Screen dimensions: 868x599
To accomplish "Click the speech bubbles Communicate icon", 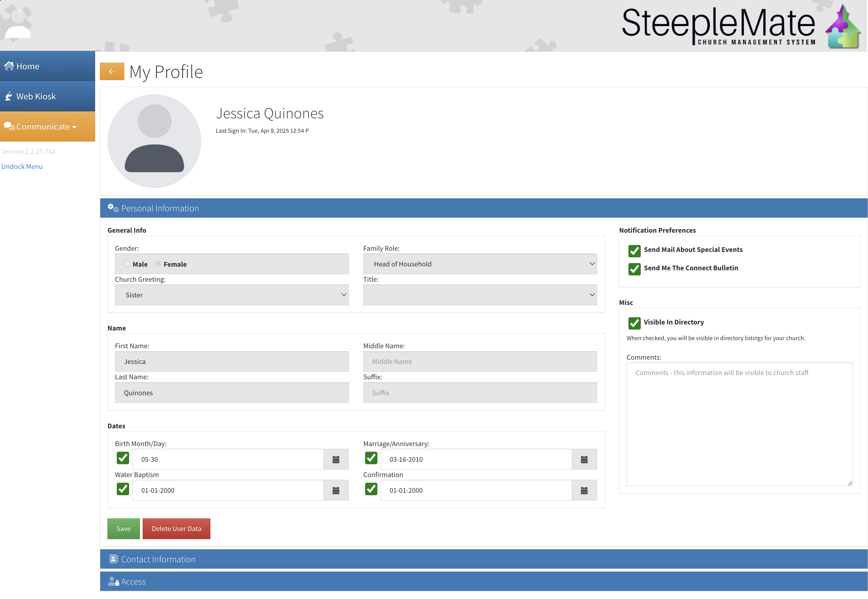I will pos(9,126).
